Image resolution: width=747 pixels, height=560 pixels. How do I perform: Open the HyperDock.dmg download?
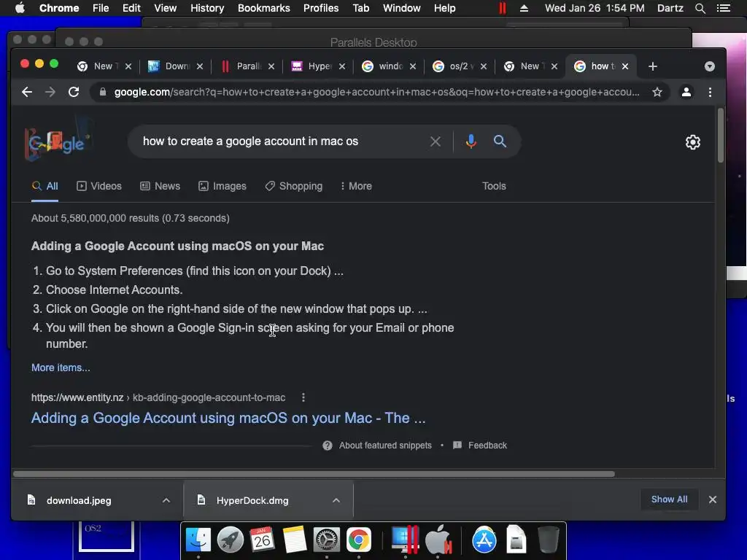pos(252,500)
